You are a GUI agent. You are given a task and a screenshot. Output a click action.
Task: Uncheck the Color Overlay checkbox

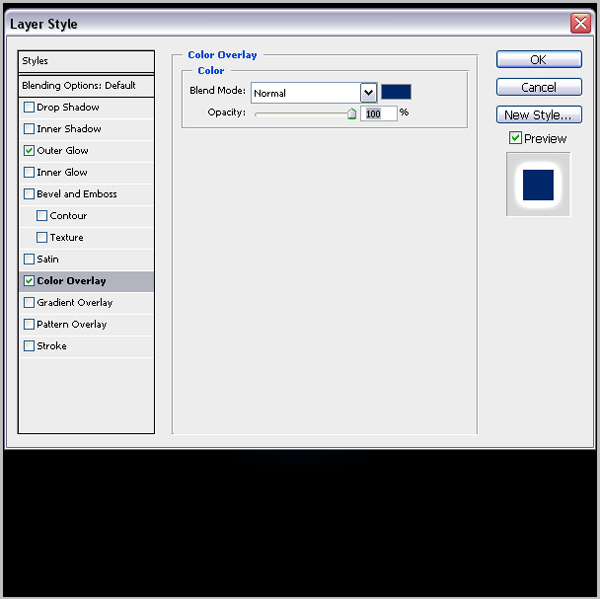click(29, 281)
